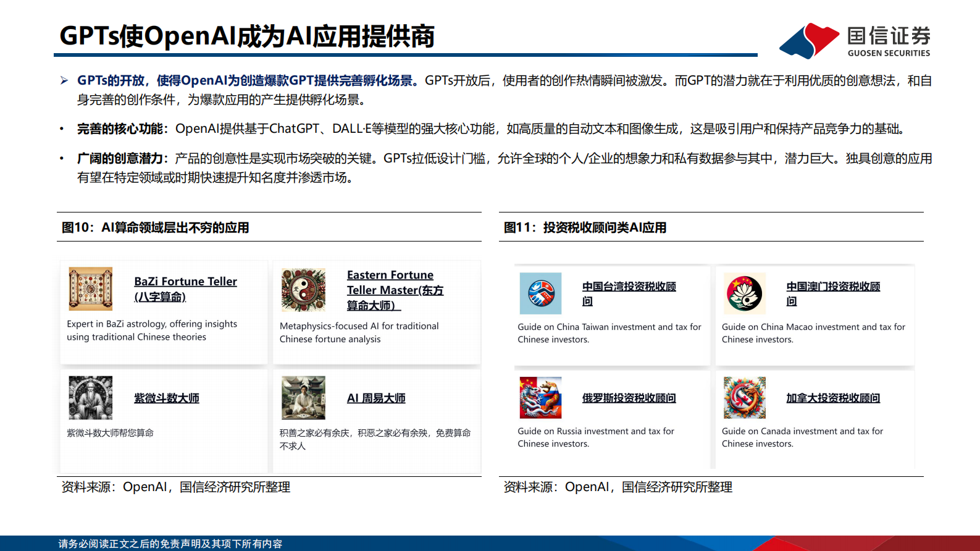
Task: Click 'Guide on Russia investment' description
Action: [x=596, y=437]
